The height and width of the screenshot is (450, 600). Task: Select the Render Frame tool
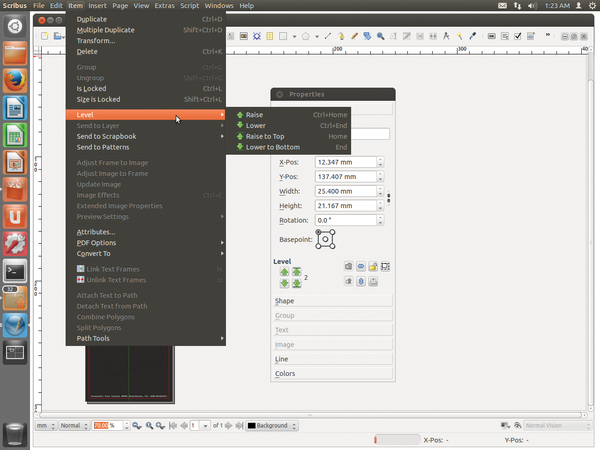point(257,36)
